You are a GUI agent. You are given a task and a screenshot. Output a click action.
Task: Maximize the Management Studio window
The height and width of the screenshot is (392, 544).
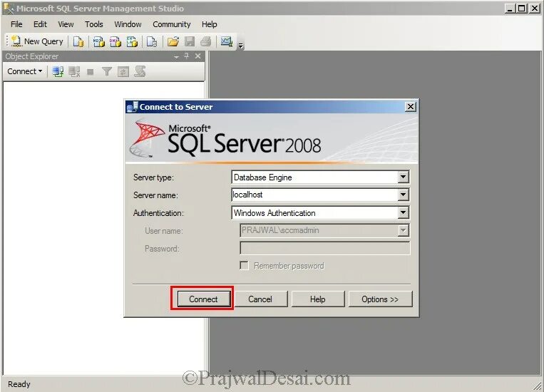521,9
